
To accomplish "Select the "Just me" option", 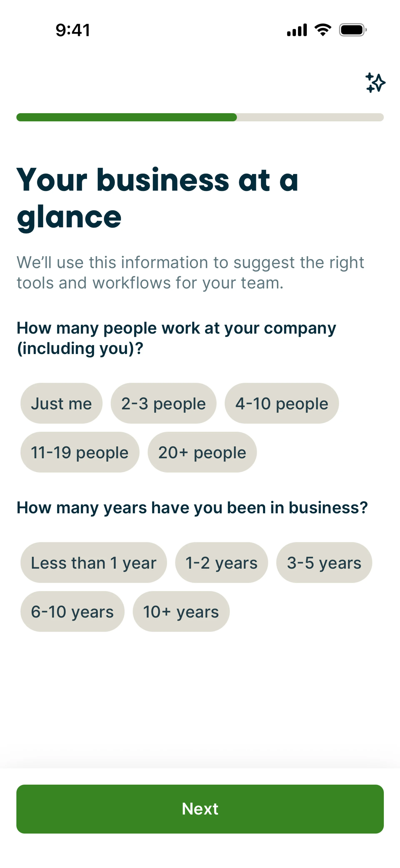I will click(x=61, y=403).
